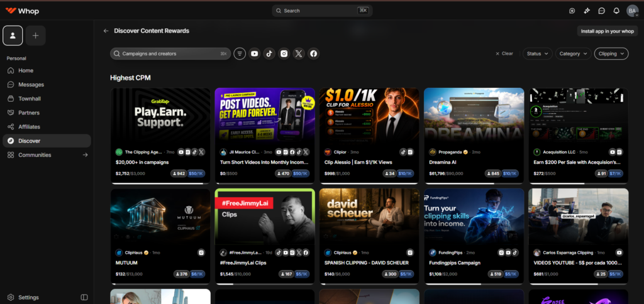Open the Fundingpips Campaign title
This screenshot has width=644, height=304.
(454, 263)
